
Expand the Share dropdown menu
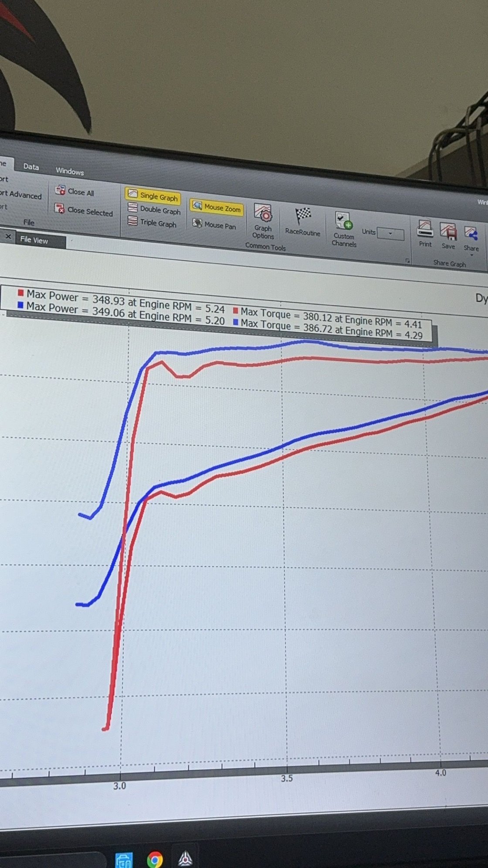pyautogui.click(x=471, y=254)
